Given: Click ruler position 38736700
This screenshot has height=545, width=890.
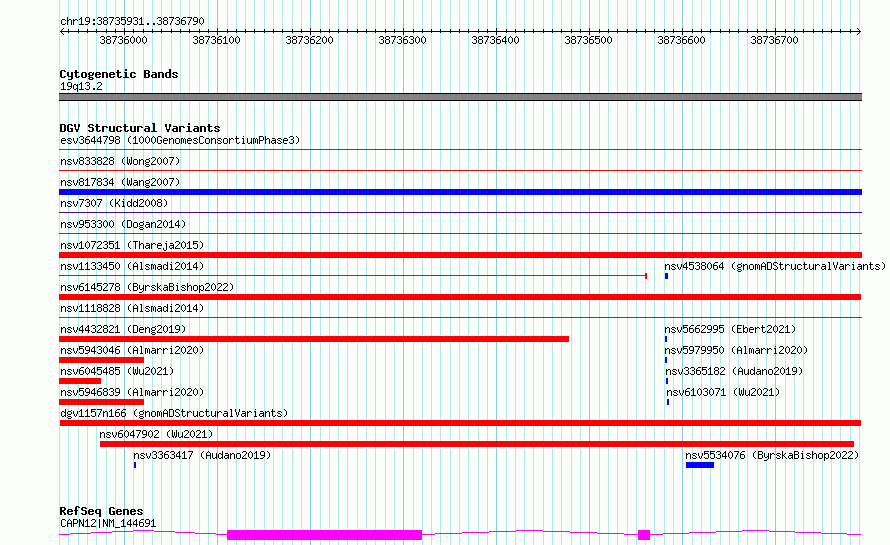Looking at the screenshot, I should click(x=774, y=40).
